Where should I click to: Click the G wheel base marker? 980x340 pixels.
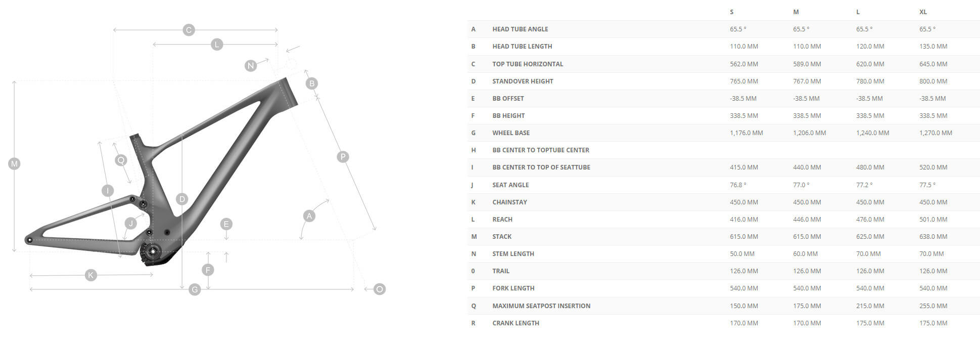tap(195, 289)
